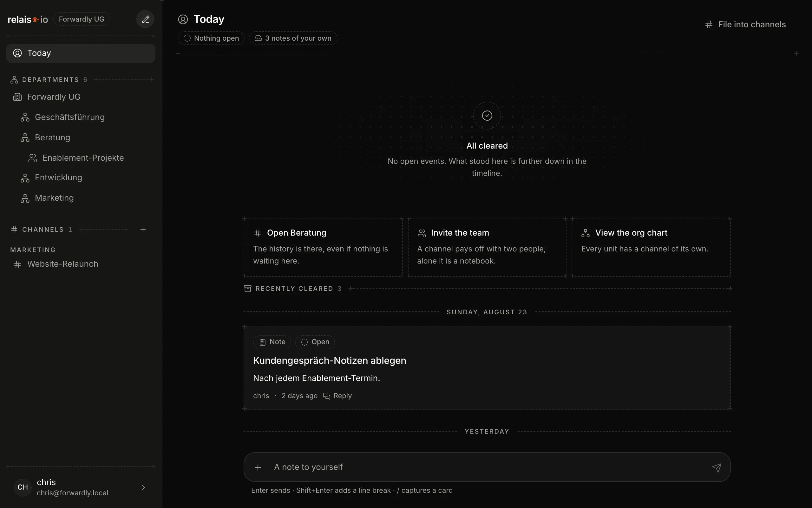
Task: Click the people icon in Invite the team card
Action: 422,233
